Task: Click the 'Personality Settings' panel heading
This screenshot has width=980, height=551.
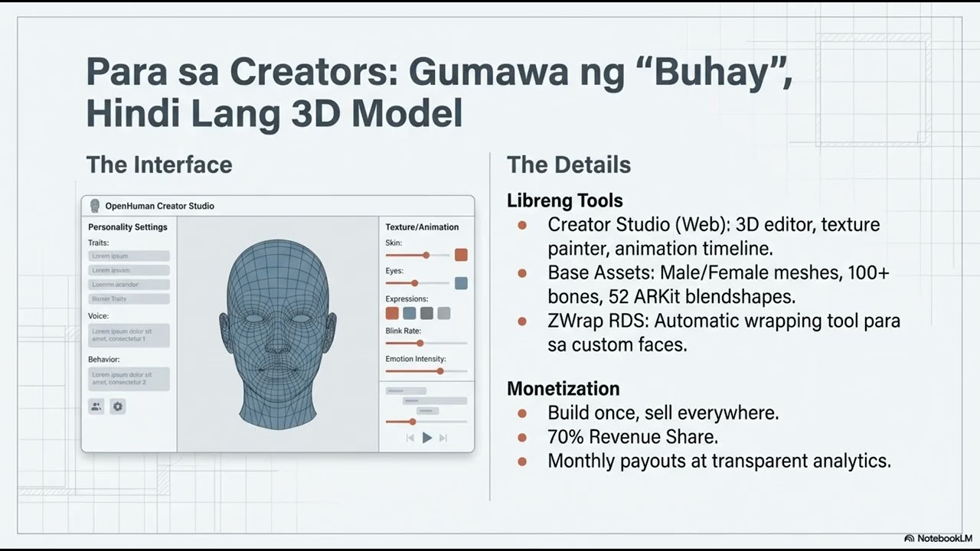Action: 128,227
